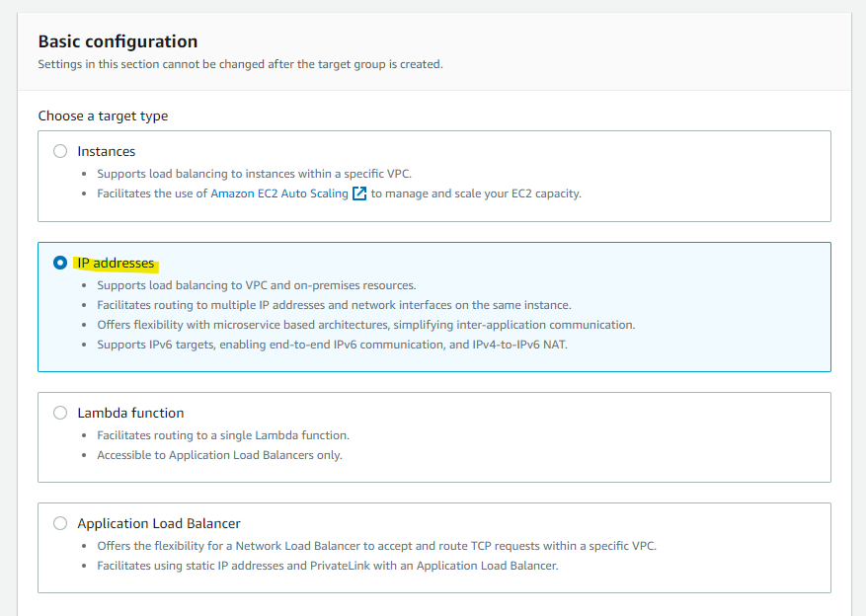The image size is (866, 616).
Task: Choose the Lambda function radio button
Action: (60, 413)
